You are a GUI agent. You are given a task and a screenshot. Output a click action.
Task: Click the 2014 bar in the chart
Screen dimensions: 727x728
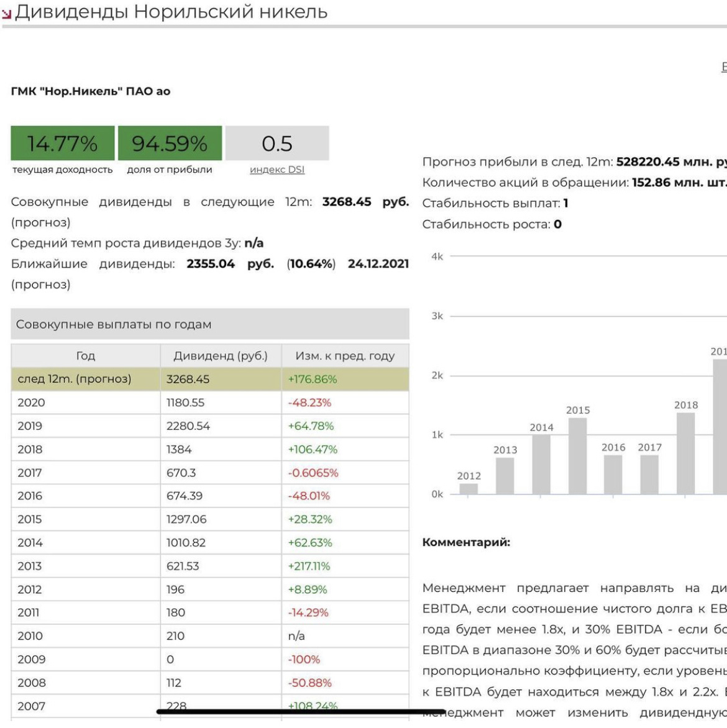(x=541, y=464)
